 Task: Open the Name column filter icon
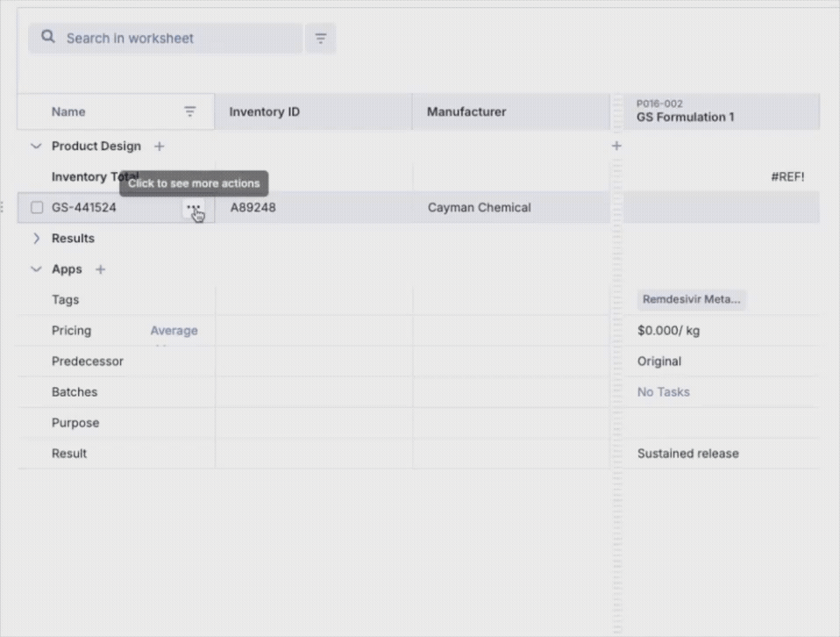(190, 111)
